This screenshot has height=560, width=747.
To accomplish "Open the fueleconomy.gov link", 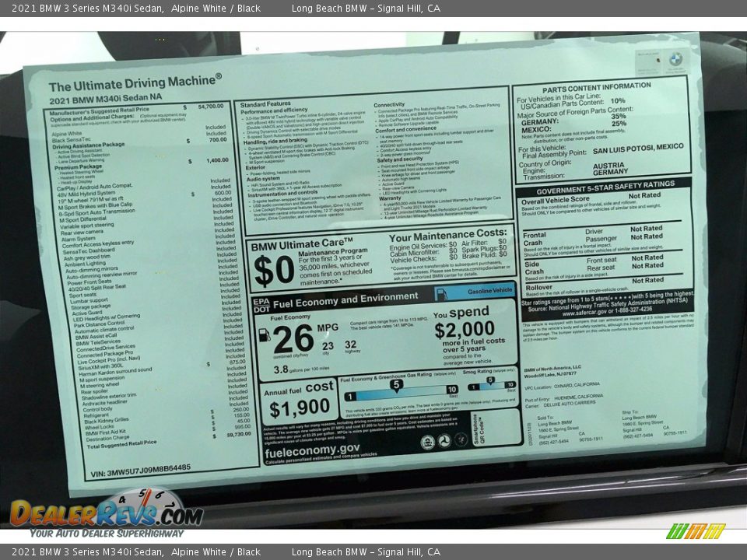I will coord(312,451).
